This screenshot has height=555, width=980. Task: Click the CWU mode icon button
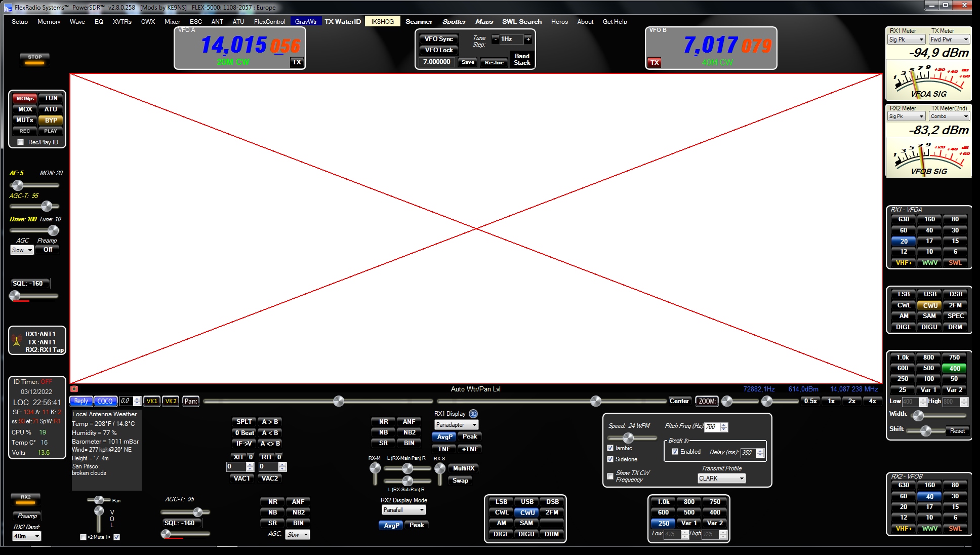929,304
